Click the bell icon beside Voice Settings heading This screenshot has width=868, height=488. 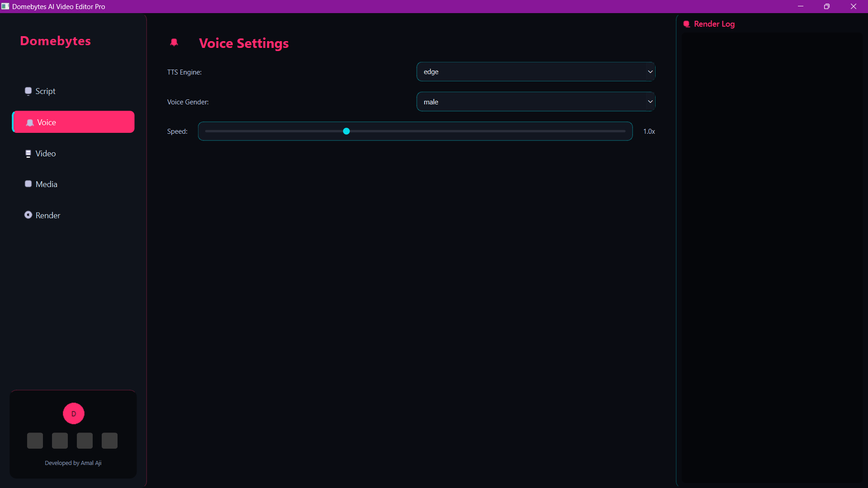[x=174, y=43]
